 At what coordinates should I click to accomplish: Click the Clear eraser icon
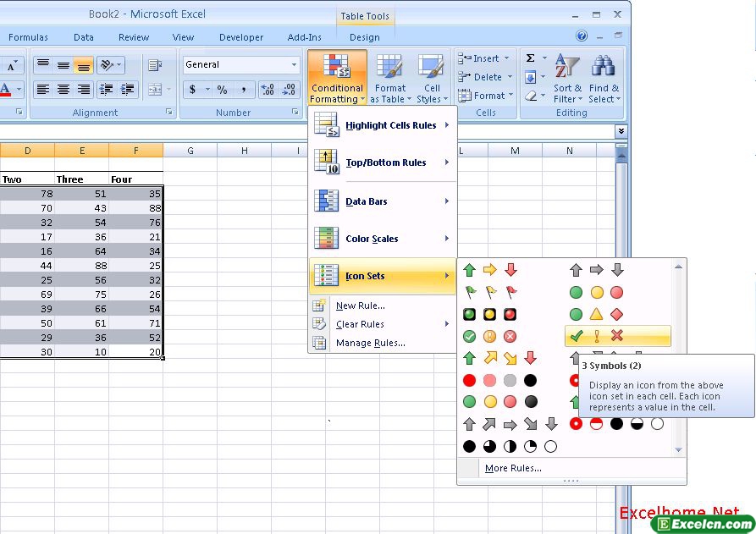[x=530, y=96]
